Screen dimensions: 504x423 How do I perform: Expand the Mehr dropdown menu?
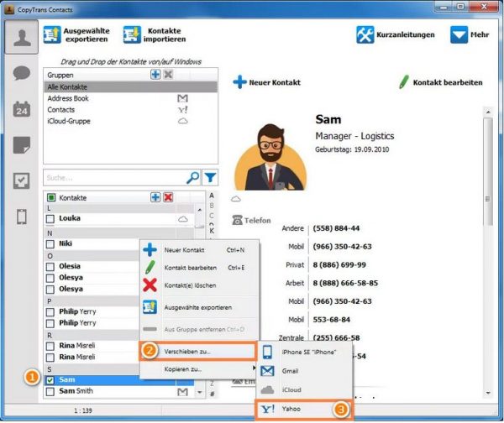pyautogui.click(x=470, y=34)
